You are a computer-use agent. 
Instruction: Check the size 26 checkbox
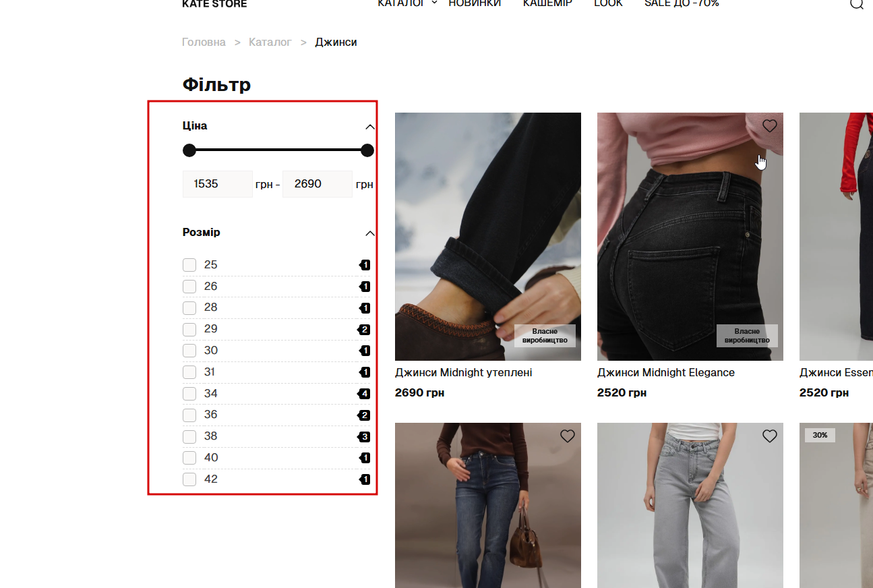click(189, 287)
